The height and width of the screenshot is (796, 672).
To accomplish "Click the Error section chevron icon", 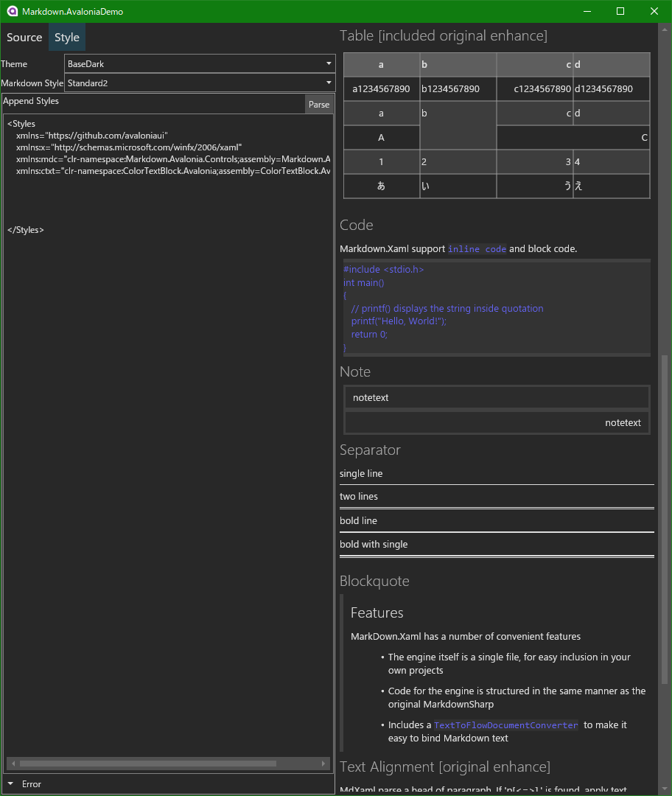I will point(10,783).
